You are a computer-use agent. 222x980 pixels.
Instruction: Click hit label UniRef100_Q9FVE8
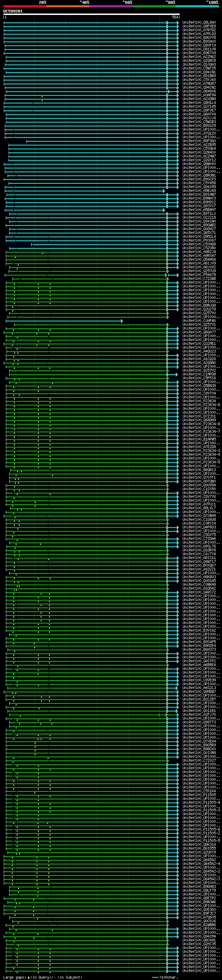199,26
